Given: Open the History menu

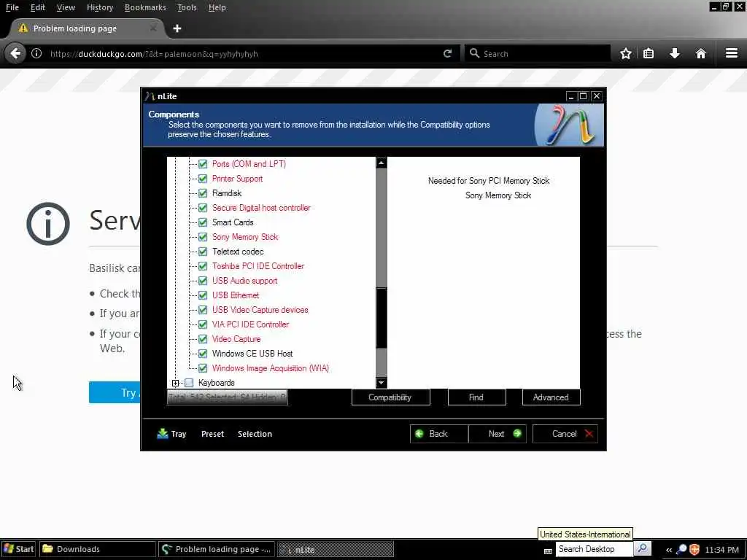Looking at the screenshot, I should (100, 7).
